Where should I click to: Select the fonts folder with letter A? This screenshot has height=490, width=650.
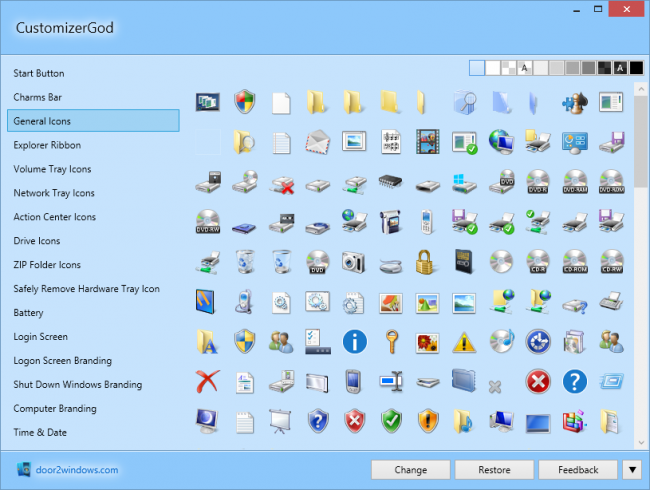(x=207, y=342)
